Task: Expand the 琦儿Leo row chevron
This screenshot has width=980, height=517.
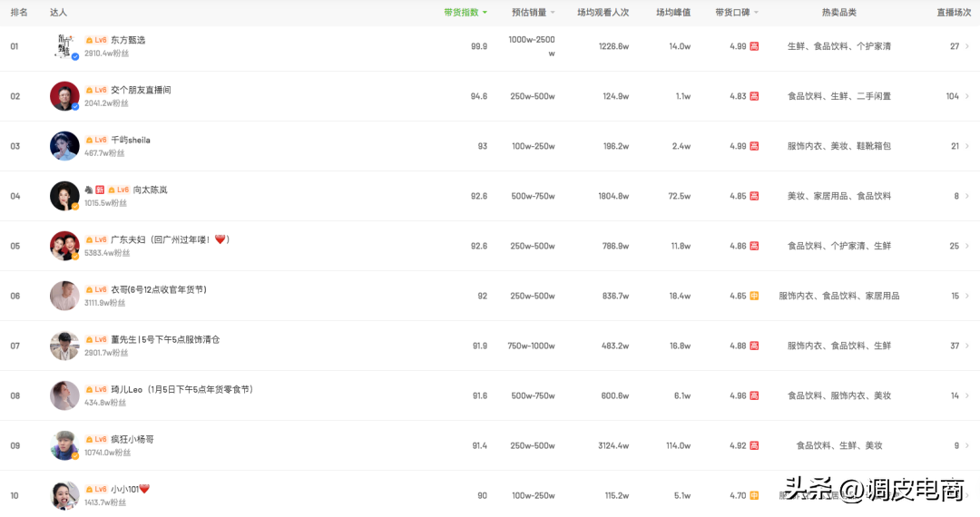Action: tap(967, 395)
